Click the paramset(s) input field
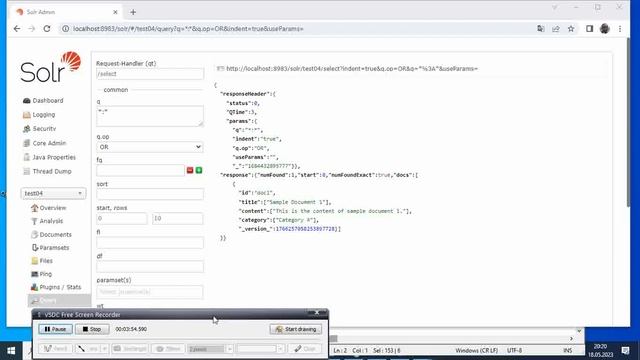The width and height of the screenshot is (640, 360). [150, 292]
